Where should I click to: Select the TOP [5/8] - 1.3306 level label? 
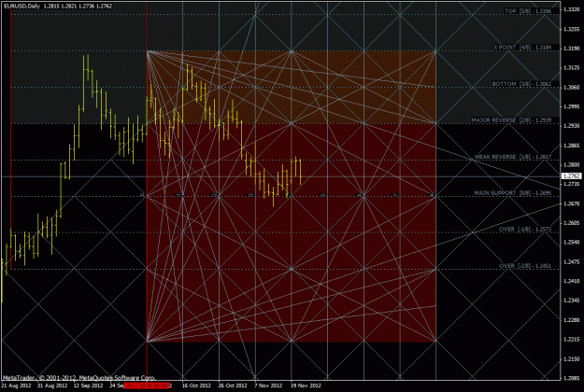point(528,11)
